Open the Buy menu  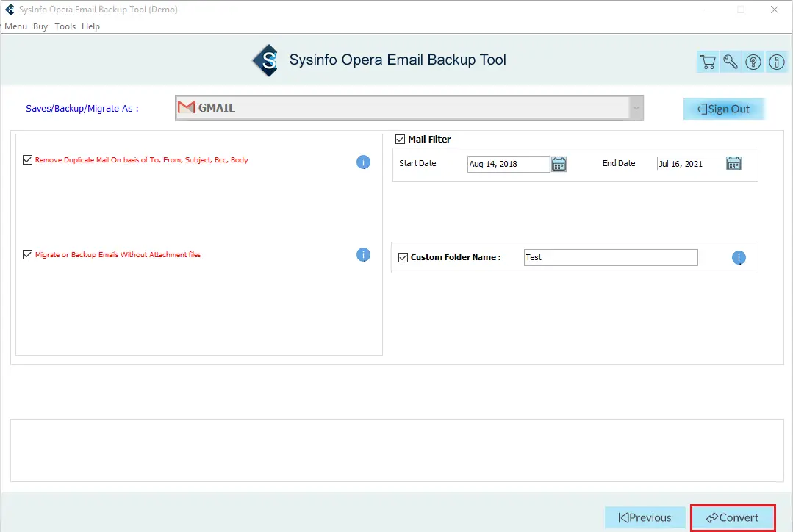40,26
